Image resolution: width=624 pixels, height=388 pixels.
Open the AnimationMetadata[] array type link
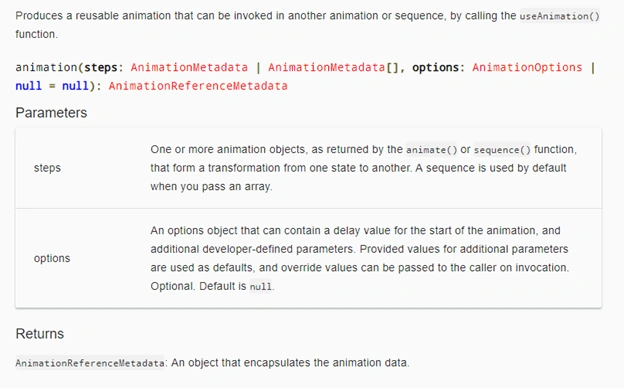(333, 67)
